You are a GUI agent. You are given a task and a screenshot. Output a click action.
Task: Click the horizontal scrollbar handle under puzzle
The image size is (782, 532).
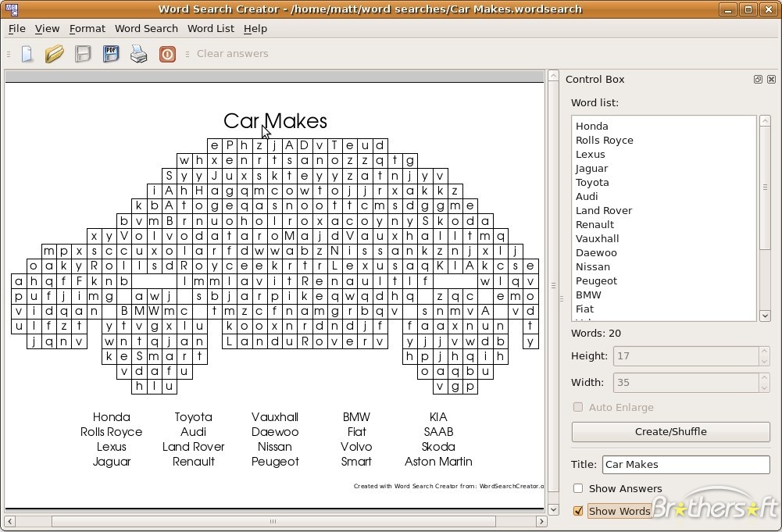pos(273,521)
